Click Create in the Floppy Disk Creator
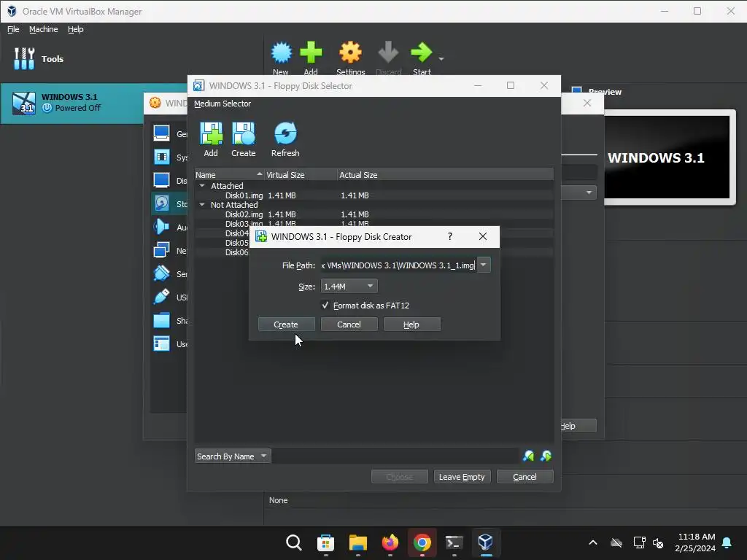The image size is (747, 560). pyautogui.click(x=286, y=324)
